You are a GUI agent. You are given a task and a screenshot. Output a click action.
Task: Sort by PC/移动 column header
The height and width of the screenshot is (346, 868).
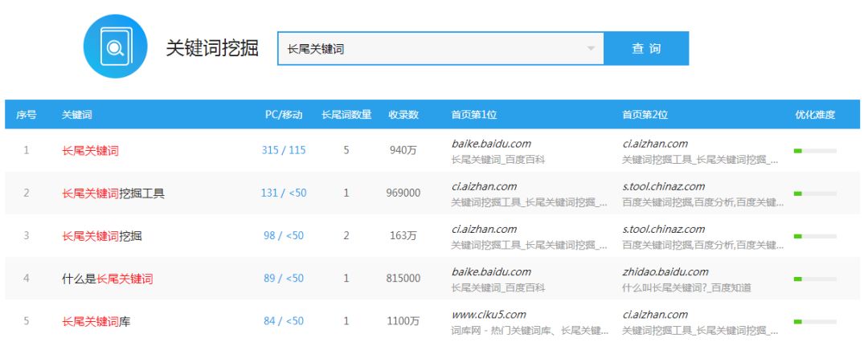[284, 115]
